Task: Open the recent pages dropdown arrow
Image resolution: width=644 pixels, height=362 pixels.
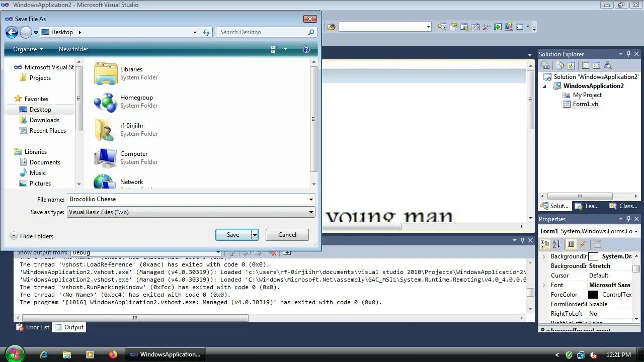Action: pyautogui.click(x=36, y=32)
